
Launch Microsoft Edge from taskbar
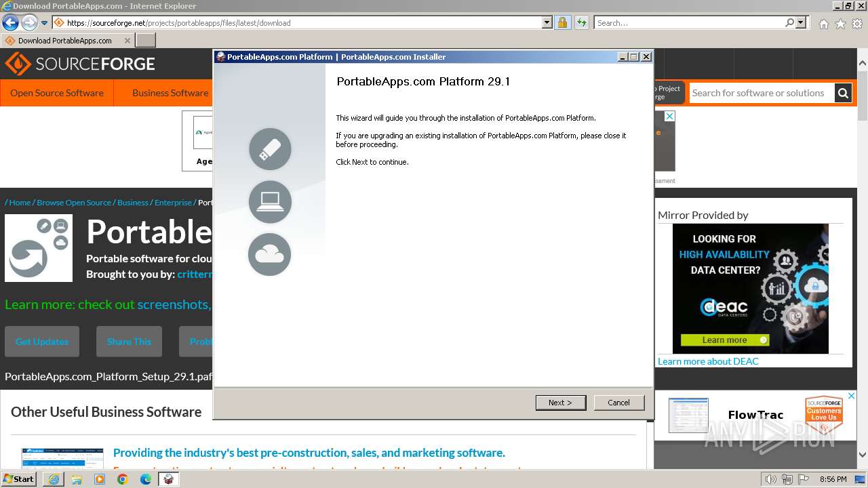click(146, 479)
